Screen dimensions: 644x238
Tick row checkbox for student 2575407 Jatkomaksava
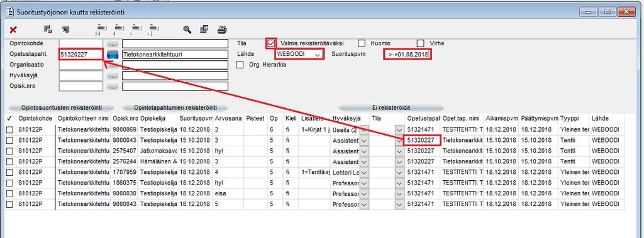(x=9, y=151)
